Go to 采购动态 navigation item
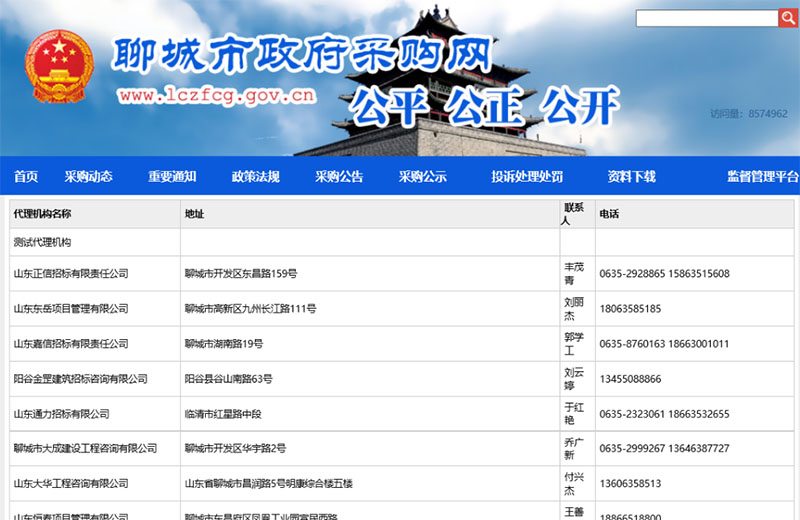 [x=89, y=177]
